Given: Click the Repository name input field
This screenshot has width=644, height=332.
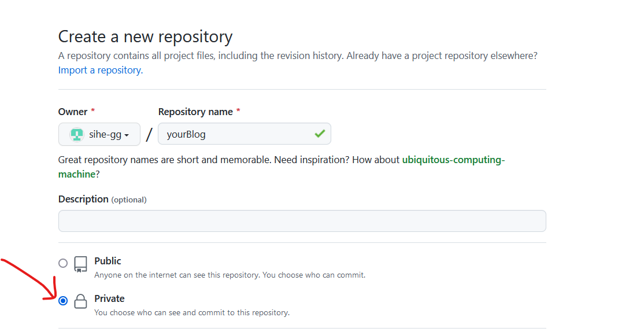Looking at the screenshot, I should pyautogui.click(x=245, y=134).
